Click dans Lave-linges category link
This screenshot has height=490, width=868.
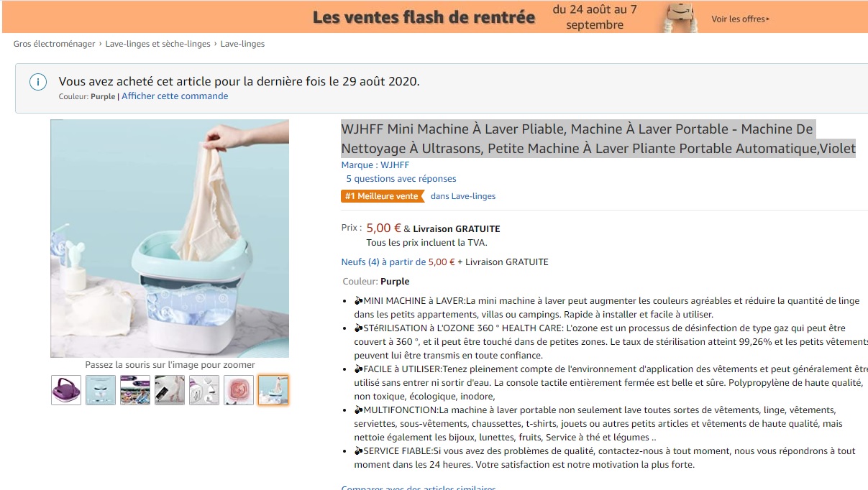click(x=463, y=196)
